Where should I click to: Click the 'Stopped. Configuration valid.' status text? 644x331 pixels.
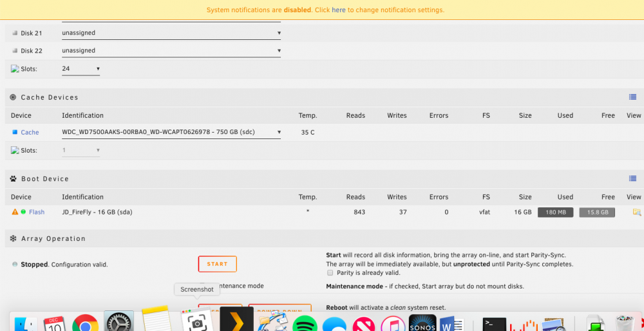point(64,265)
